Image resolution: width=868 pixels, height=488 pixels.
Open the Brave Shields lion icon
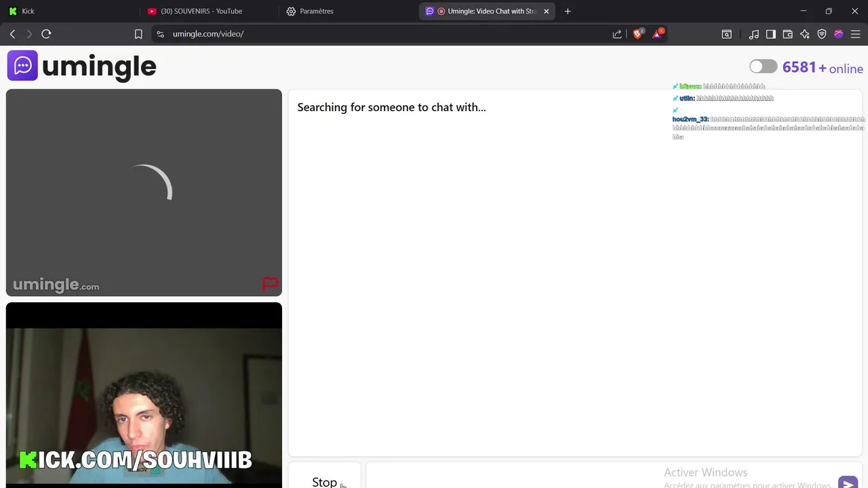click(x=638, y=33)
